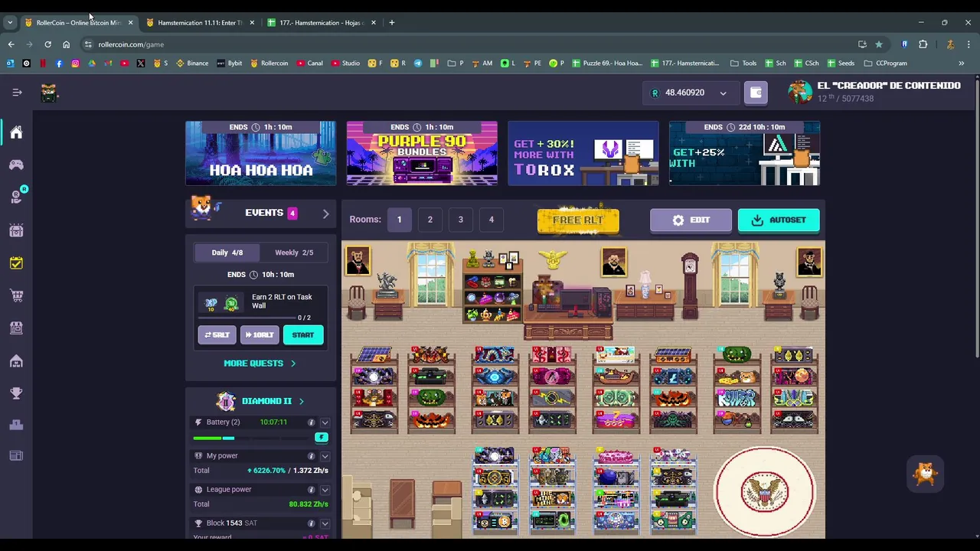Open the Tools bookmarks folder
The width and height of the screenshot is (980, 551).
point(743,64)
